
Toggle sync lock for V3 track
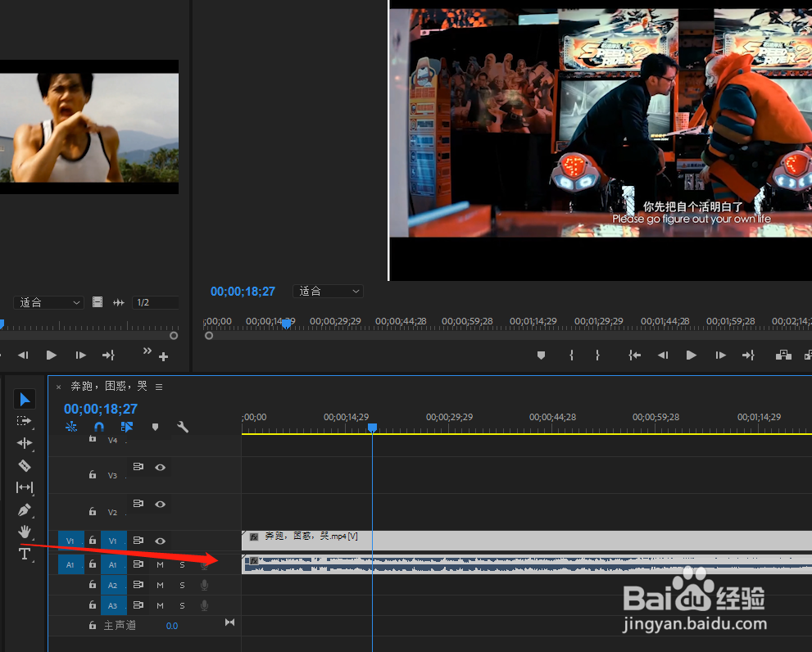pos(138,467)
